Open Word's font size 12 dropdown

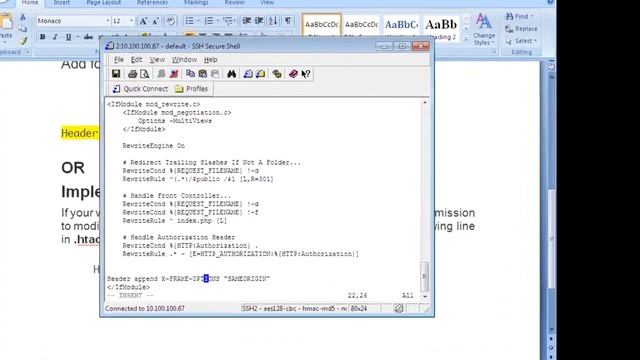[x=131, y=21]
